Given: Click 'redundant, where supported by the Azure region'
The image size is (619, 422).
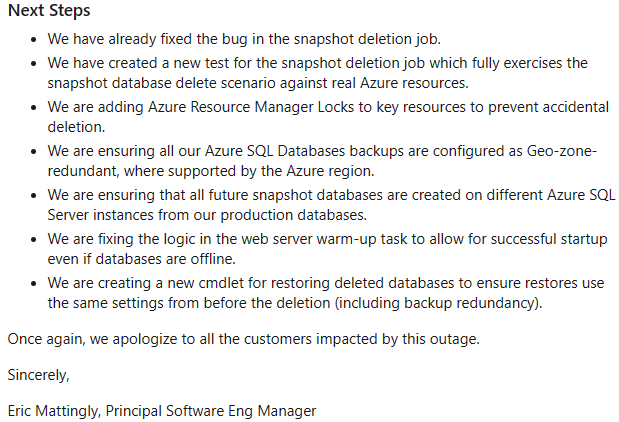Looking at the screenshot, I should click(211, 171).
